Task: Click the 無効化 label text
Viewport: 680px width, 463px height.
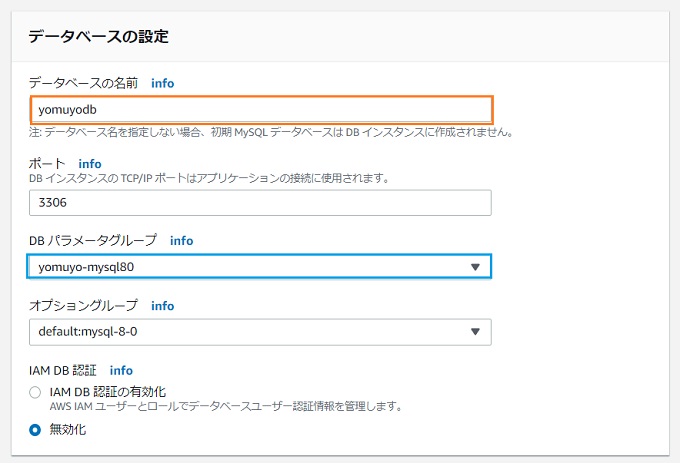Action: [x=68, y=430]
